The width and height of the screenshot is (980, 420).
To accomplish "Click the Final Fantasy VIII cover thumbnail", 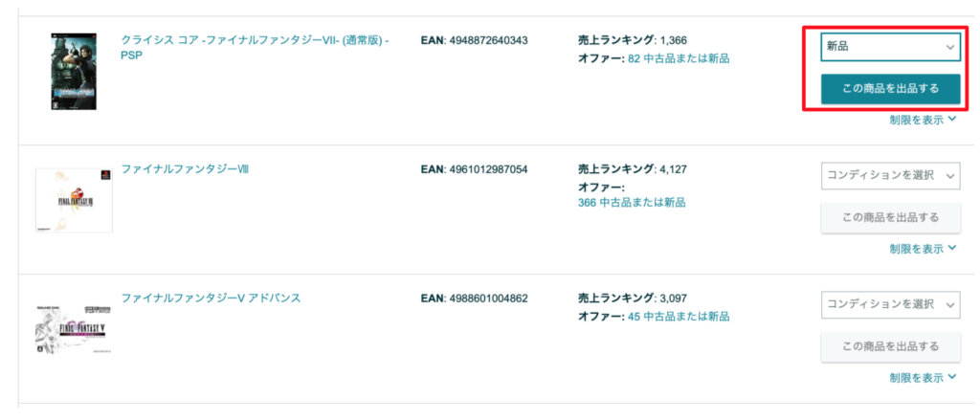I will pos(74,200).
